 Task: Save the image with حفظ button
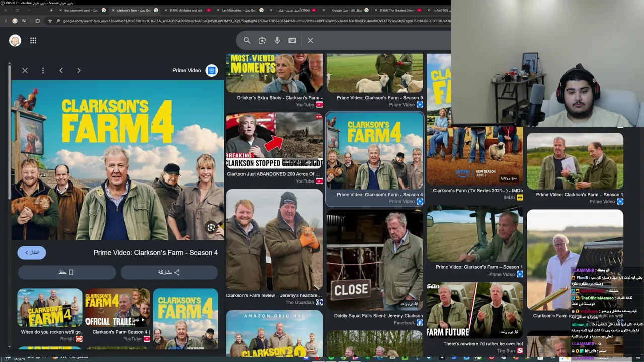point(67,272)
